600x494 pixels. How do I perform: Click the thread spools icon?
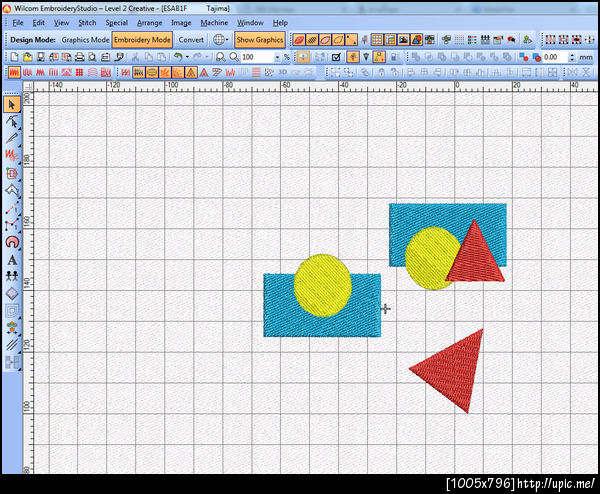tap(485, 39)
